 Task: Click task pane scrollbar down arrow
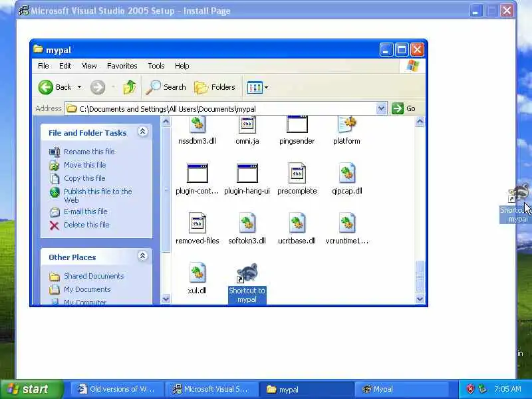pyautogui.click(x=166, y=299)
